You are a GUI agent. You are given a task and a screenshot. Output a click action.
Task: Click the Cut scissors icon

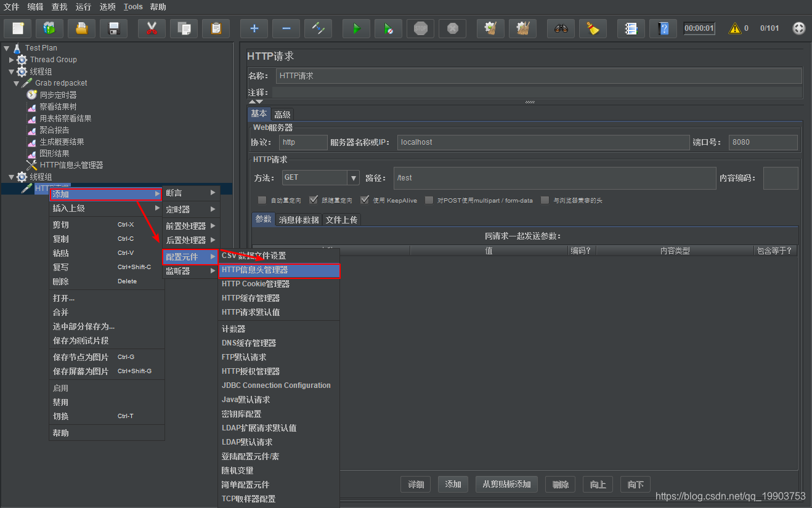point(152,28)
